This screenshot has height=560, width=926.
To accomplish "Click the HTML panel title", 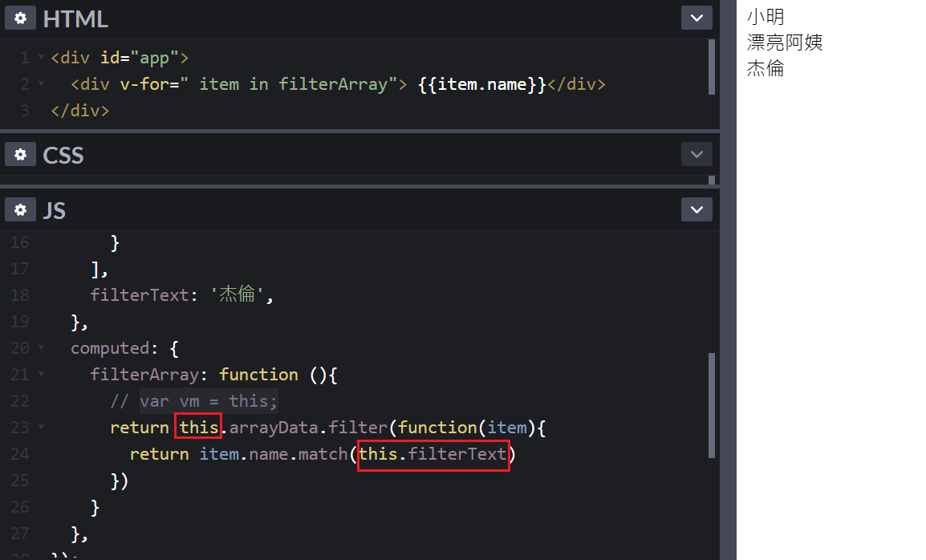I will tap(75, 19).
